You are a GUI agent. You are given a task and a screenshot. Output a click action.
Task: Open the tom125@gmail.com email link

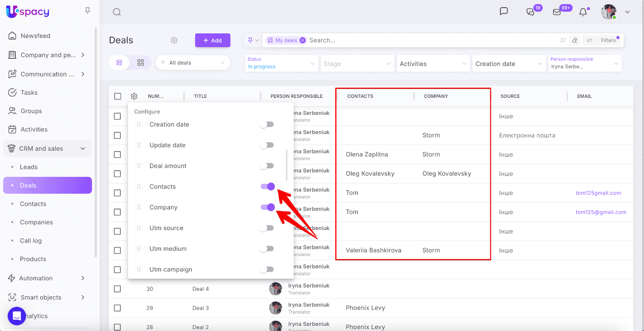(601, 212)
